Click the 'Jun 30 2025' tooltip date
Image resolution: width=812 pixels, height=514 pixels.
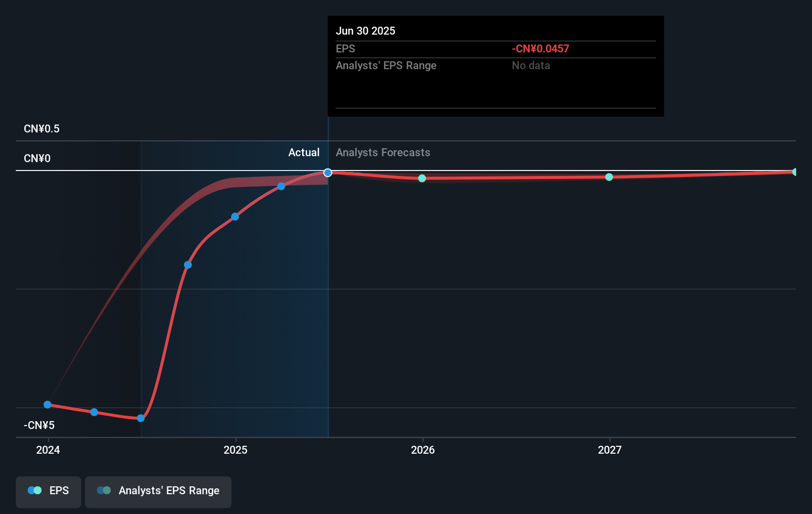365,31
